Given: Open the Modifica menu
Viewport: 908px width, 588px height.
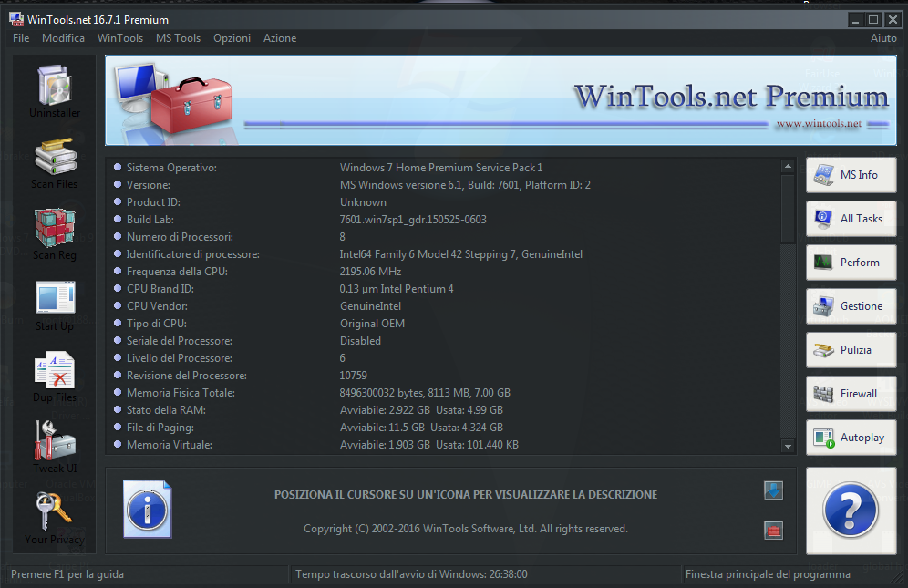Looking at the screenshot, I should (x=63, y=38).
